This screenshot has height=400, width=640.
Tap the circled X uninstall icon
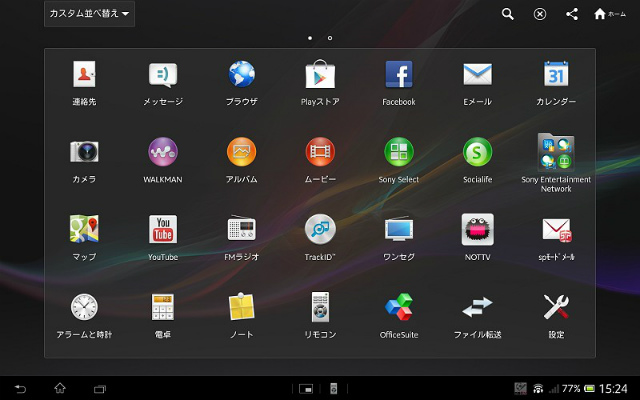(x=540, y=14)
